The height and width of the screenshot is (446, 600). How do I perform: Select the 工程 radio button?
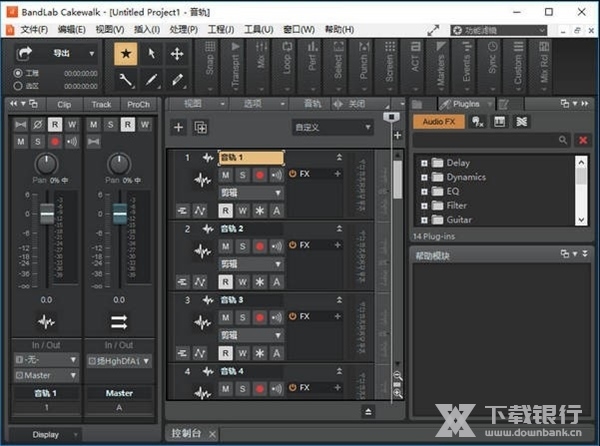click(x=18, y=73)
